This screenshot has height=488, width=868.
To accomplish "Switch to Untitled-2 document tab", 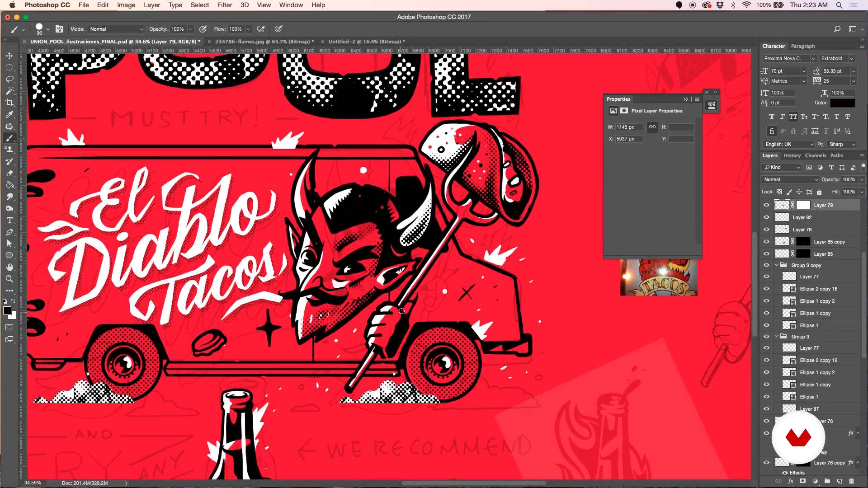I will click(x=366, y=42).
